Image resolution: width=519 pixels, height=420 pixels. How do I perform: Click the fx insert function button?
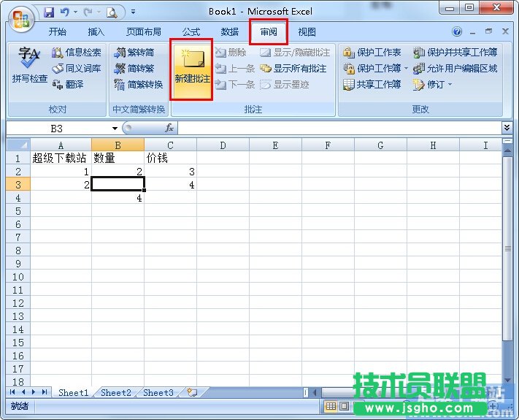click(x=169, y=128)
